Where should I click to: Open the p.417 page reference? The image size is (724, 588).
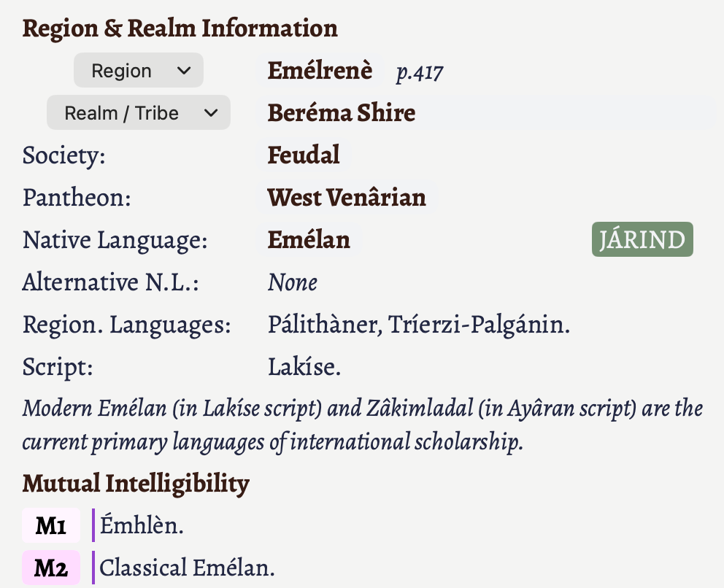coord(420,72)
